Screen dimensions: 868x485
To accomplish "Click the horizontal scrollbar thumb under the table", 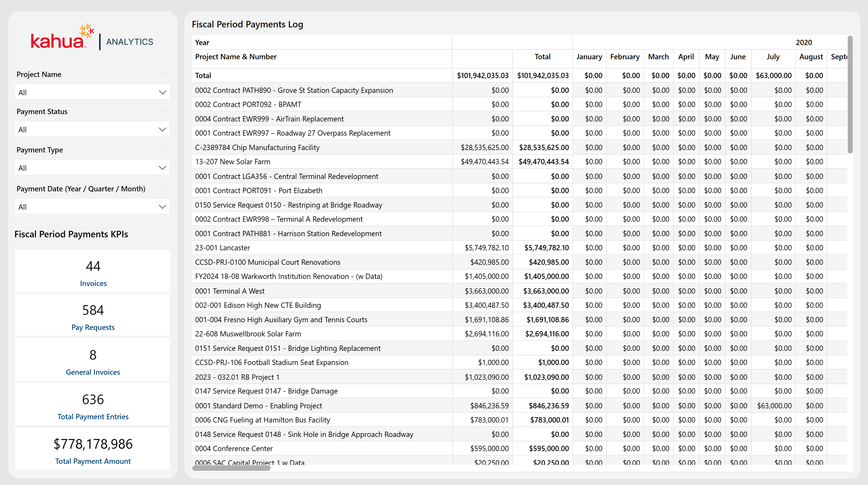I will click(231, 468).
